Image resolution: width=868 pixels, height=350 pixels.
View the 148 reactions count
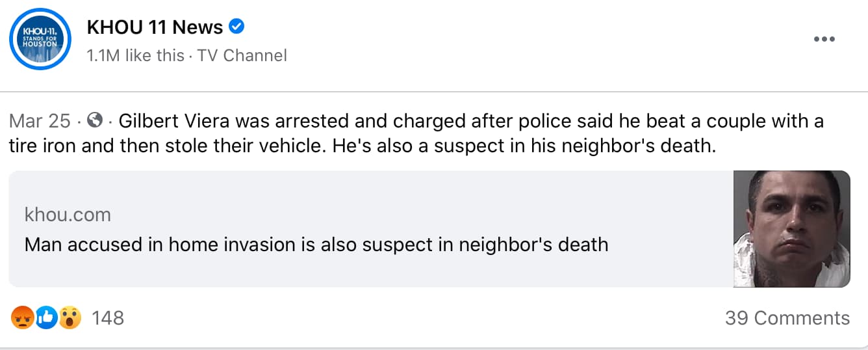(108, 317)
